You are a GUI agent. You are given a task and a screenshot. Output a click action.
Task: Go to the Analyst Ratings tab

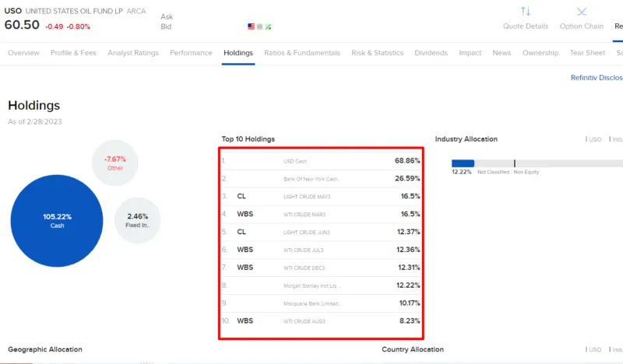[x=133, y=53]
